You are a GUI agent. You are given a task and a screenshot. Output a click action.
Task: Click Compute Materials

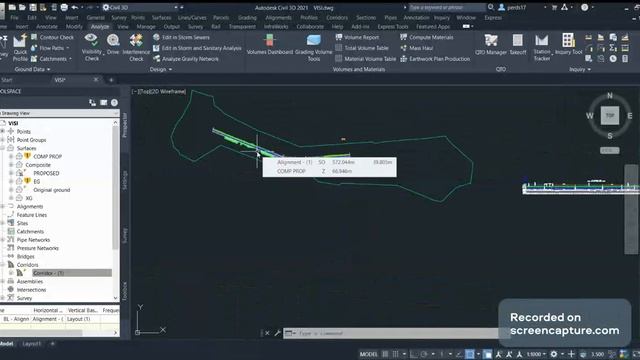[x=427, y=37]
